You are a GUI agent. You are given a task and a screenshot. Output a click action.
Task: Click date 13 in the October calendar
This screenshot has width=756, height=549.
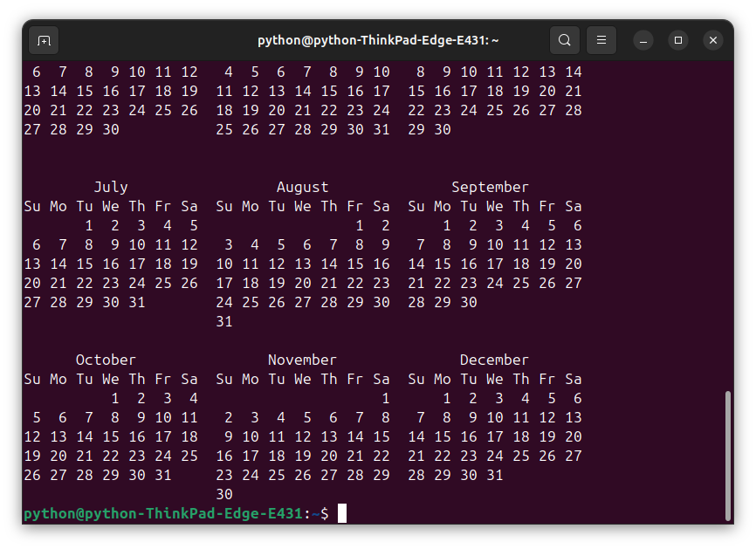click(58, 436)
